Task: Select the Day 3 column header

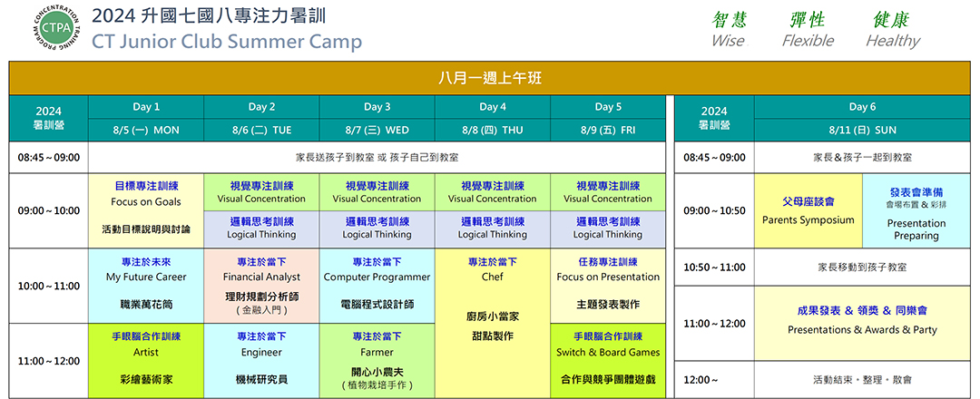Action: [377, 107]
